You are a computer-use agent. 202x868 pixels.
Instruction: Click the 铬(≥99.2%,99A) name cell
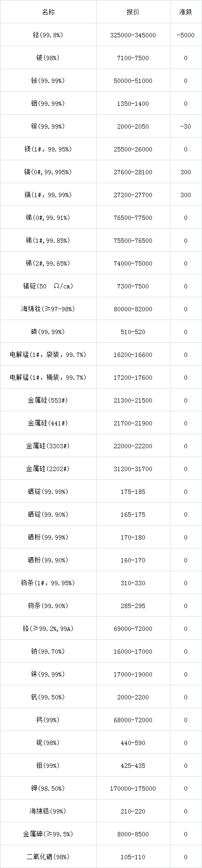(48, 629)
